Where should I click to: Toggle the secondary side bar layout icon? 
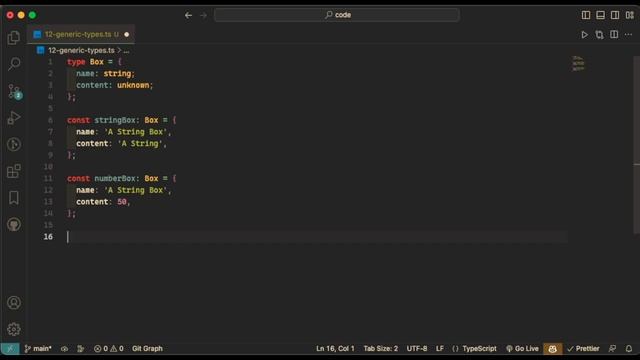pos(615,15)
